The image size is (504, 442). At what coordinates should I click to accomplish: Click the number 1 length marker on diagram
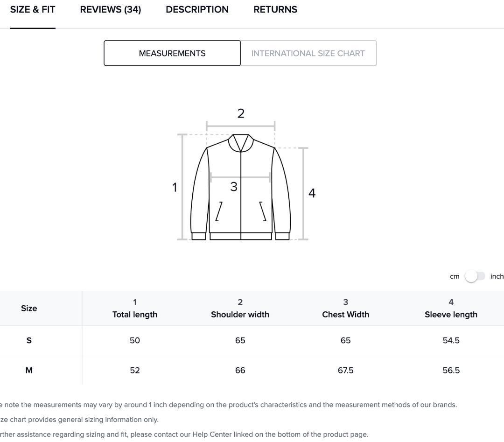(175, 187)
